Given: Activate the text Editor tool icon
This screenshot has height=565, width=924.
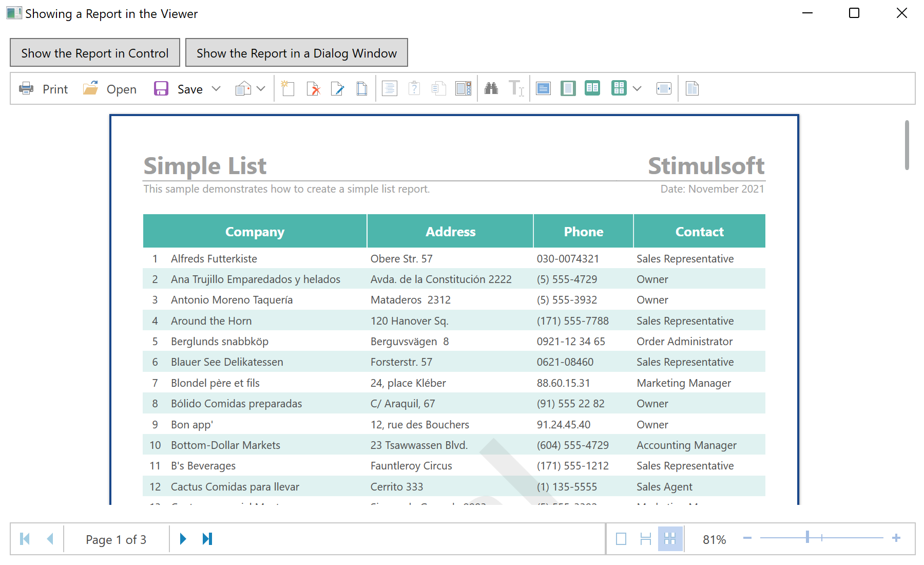Looking at the screenshot, I should coord(516,89).
